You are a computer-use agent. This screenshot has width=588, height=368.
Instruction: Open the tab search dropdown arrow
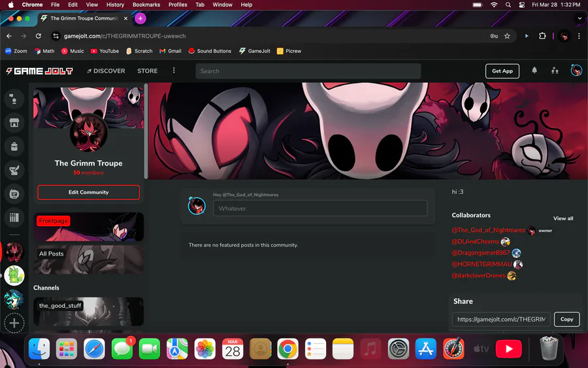[580, 18]
